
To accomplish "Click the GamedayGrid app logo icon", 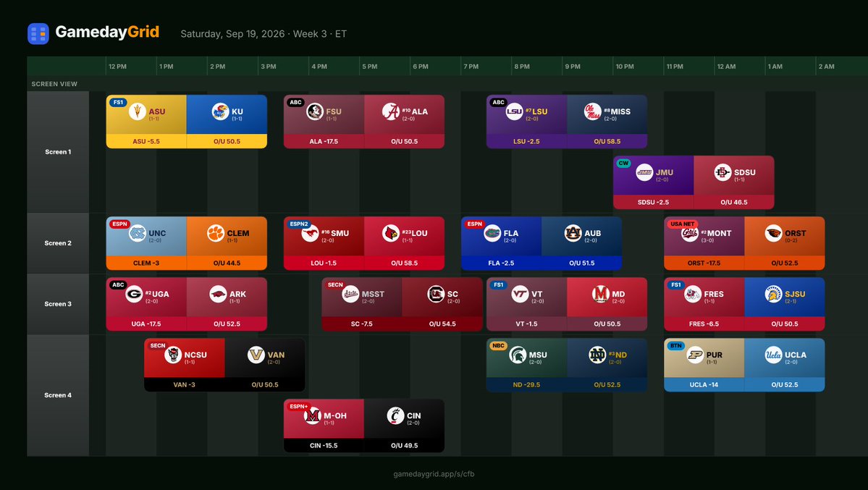I will click(x=38, y=34).
